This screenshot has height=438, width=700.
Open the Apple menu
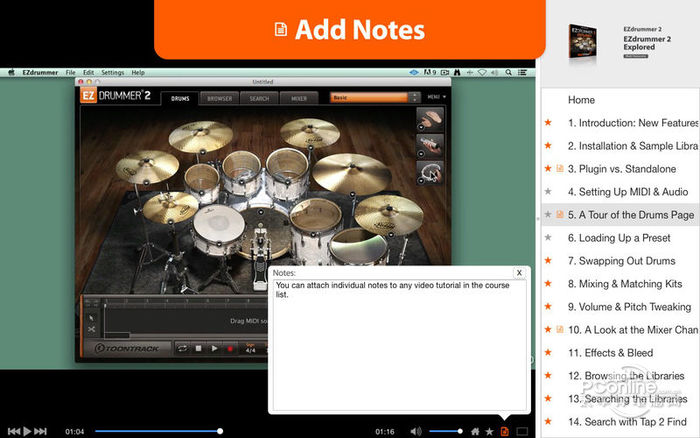tap(12, 72)
